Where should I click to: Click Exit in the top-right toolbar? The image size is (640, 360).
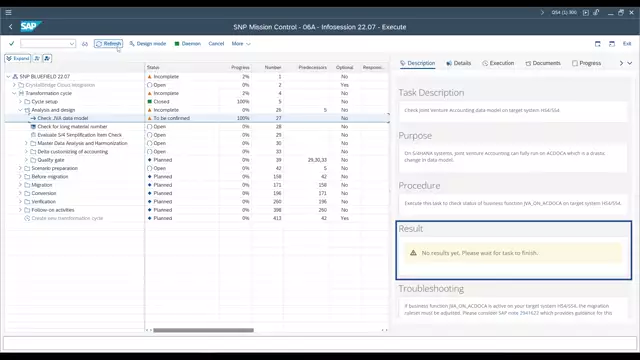click(x=627, y=44)
